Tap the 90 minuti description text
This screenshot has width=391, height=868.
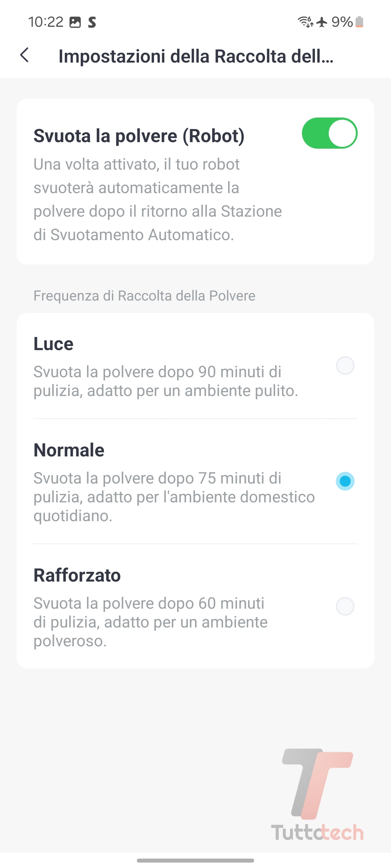(165, 382)
